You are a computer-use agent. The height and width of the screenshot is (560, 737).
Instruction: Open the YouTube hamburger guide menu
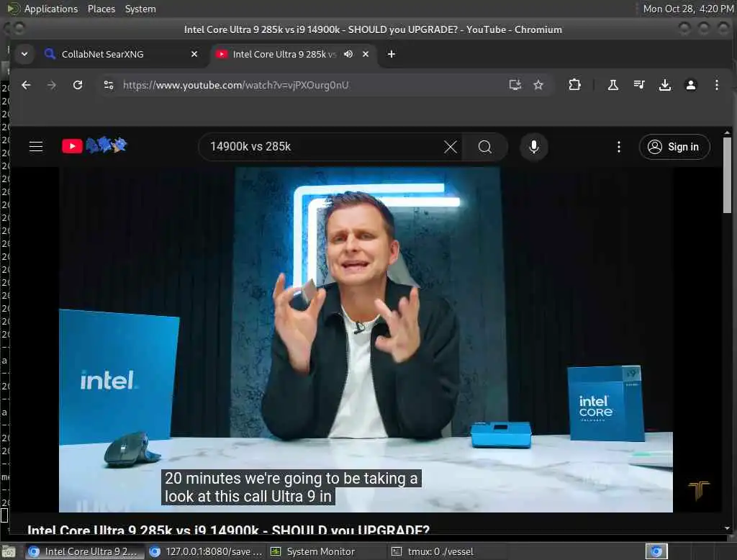[x=36, y=147]
